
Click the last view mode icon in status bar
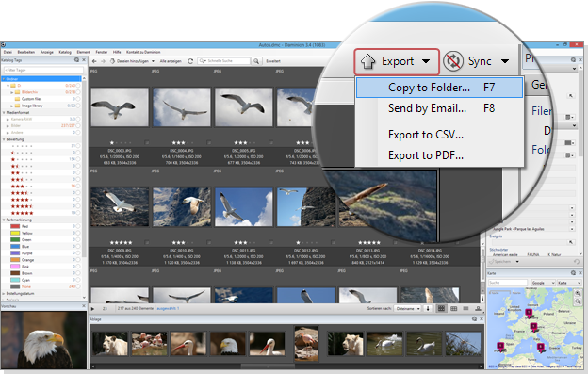pos(478,308)
